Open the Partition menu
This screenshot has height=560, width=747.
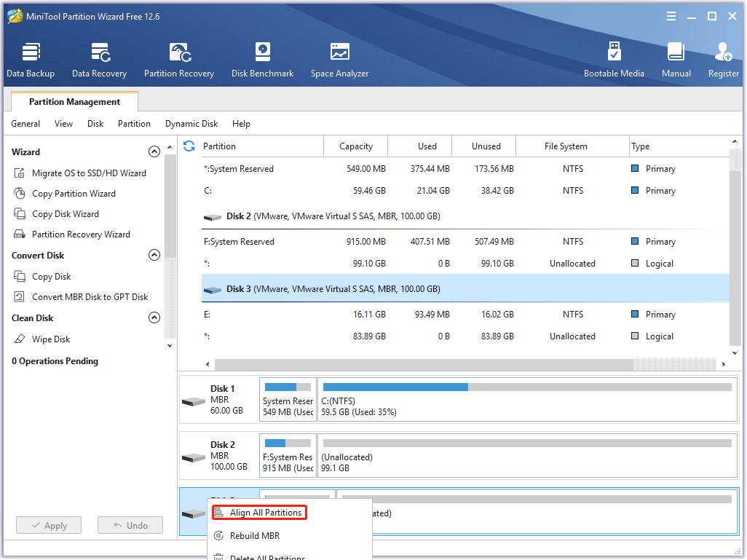pyautogui.click(x=135, y=124)
